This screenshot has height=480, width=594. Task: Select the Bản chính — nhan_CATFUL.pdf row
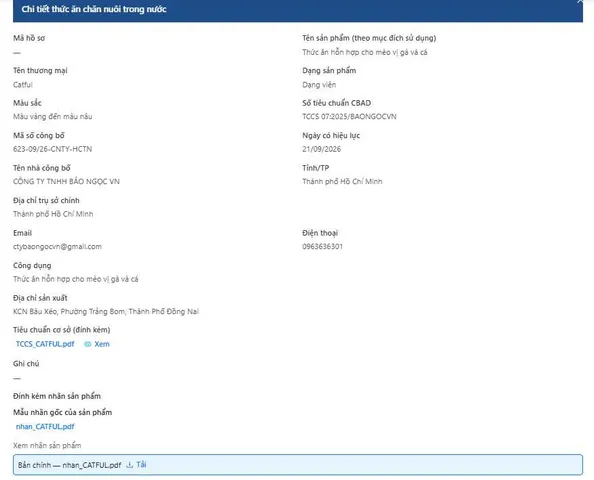(x=298, y=465)
